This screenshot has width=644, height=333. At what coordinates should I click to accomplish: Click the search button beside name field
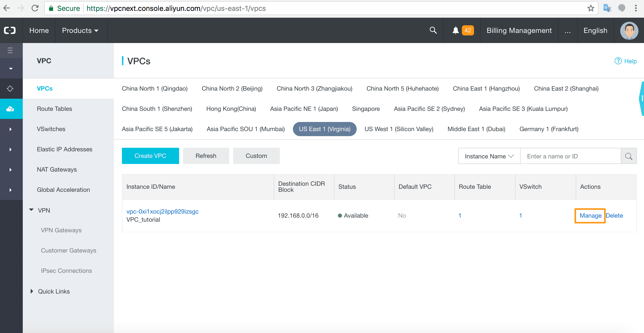pyautogui.click(x=629, y=156)
